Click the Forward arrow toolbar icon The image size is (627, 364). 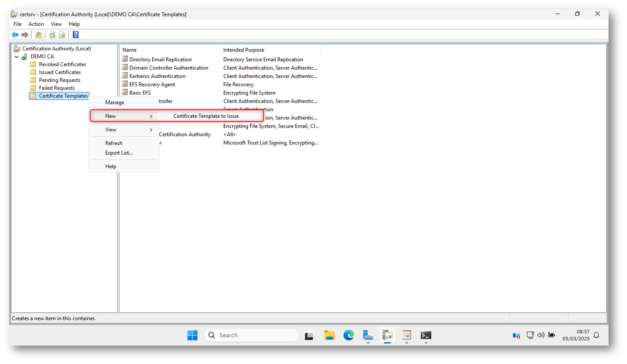25,35
